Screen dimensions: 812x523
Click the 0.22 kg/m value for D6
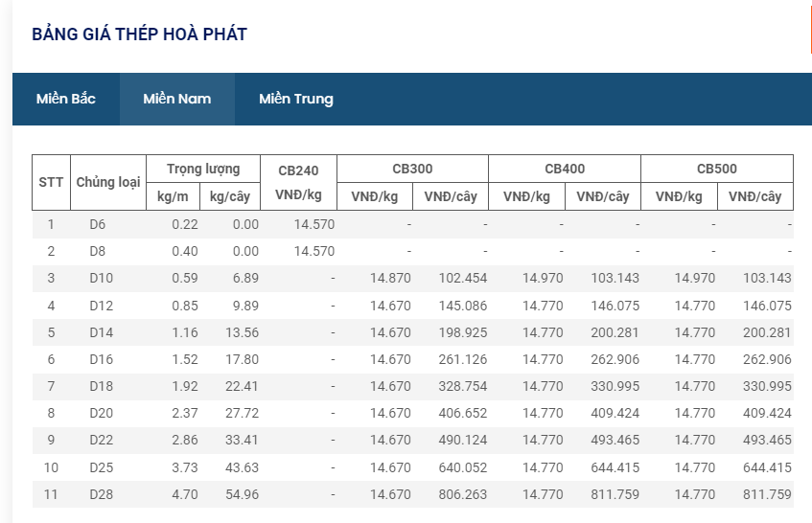tap(185, 224)
